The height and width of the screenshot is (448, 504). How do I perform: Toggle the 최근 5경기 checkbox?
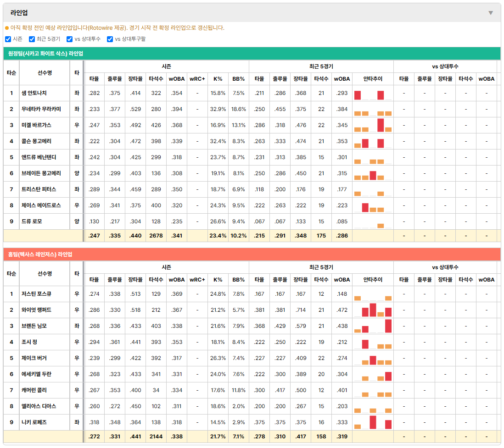(32, 39)
